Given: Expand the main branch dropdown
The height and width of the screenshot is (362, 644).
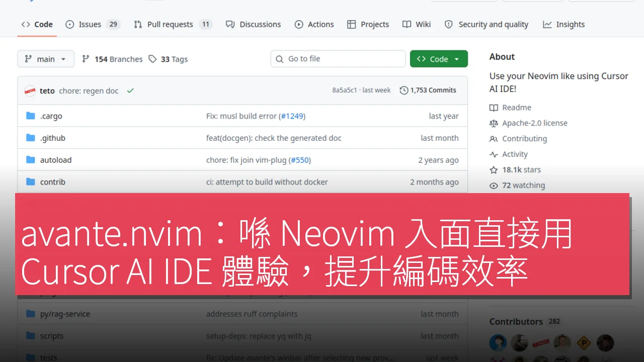Looking at the screenshot, I should pyautogui.click(x=46, y=59).
